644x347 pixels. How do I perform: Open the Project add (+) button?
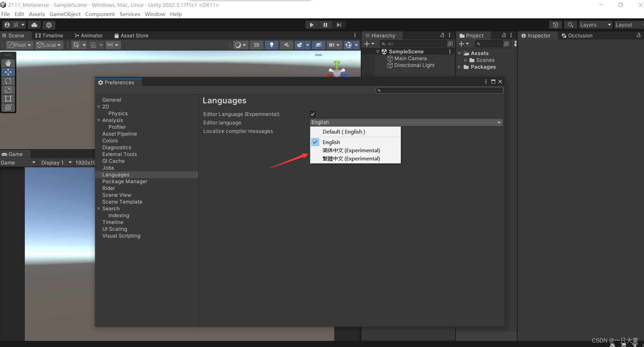(x=464, y=44)
